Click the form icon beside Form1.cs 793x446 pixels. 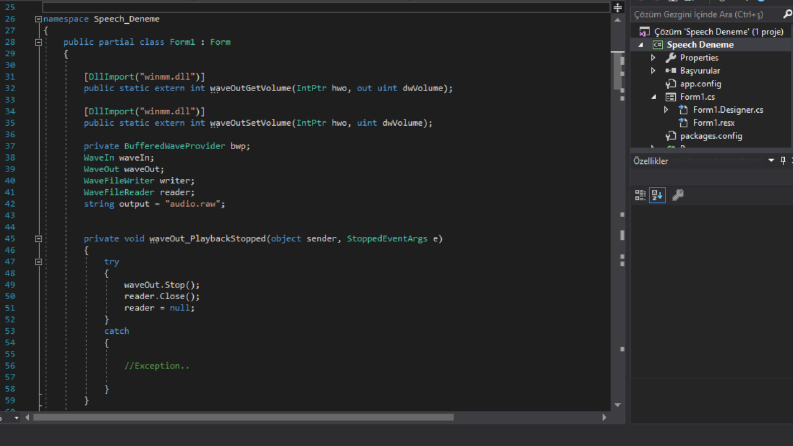tap(671, 97)
